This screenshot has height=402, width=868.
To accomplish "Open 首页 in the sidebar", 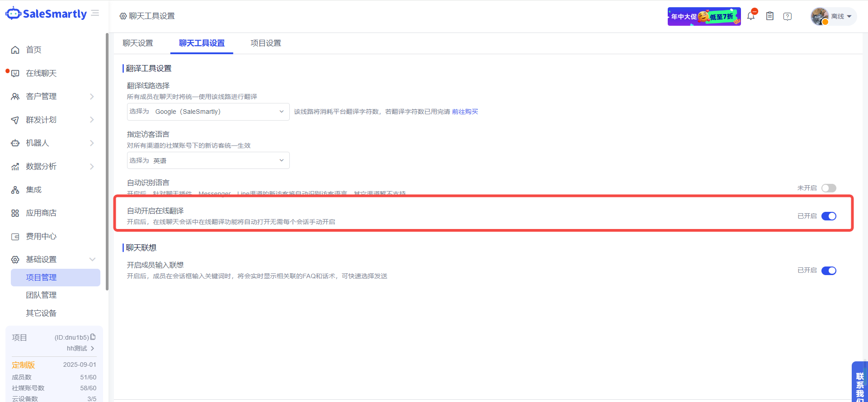I will click(x=33, y=50).
